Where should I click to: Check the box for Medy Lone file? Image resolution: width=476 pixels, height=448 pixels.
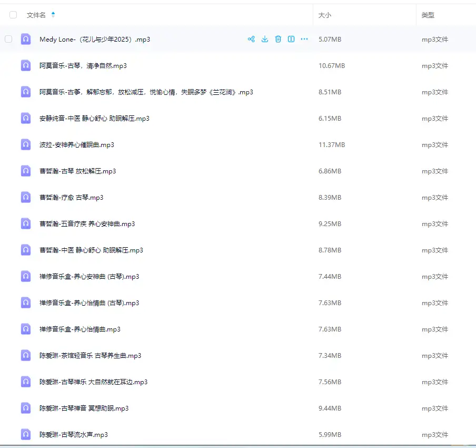tap(8, 39)
